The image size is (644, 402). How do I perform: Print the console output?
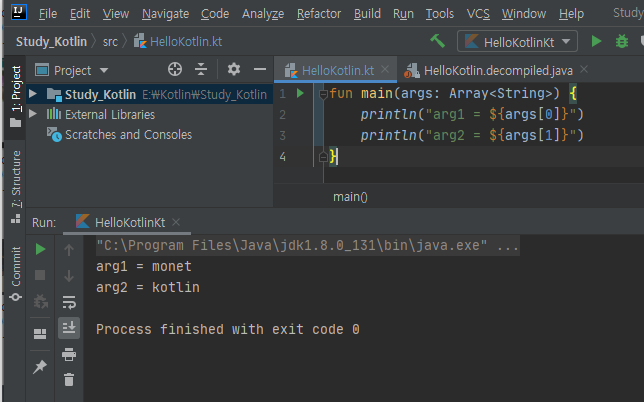point(69,354)
